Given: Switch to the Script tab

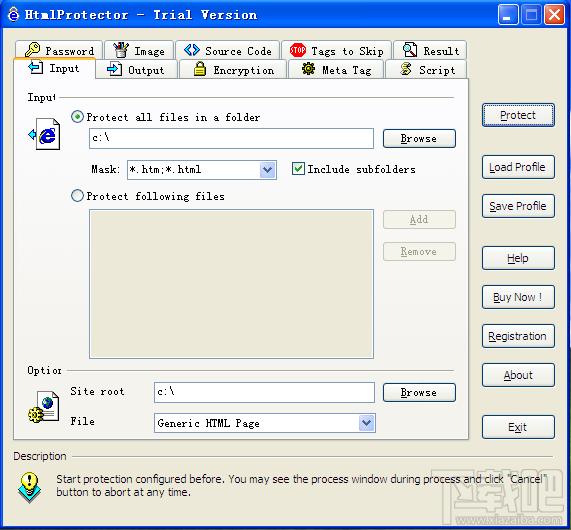Looking at the screenshot, I should (426, 69).
